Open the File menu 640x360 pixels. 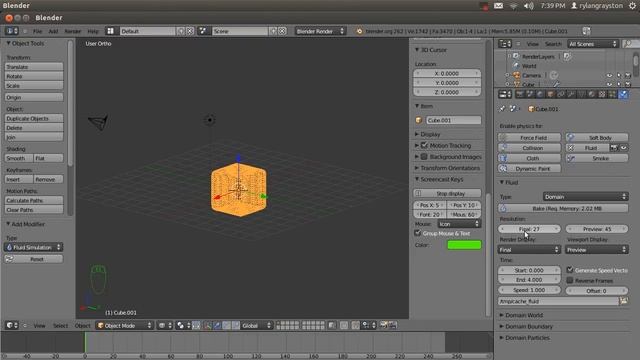(x=37, y=31)
